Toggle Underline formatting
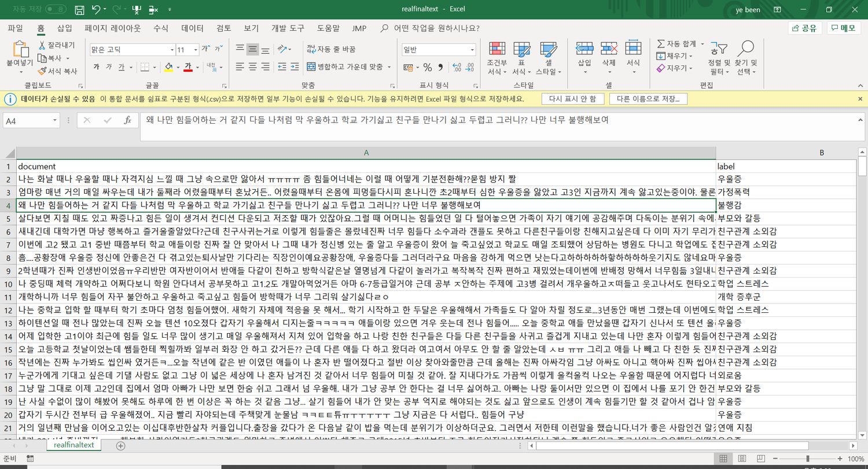The image size is (868, 469). 121,67
